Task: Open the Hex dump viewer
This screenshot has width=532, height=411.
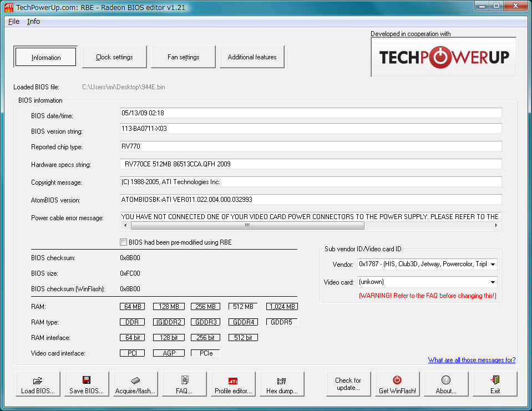Action: tap(282, 384)
